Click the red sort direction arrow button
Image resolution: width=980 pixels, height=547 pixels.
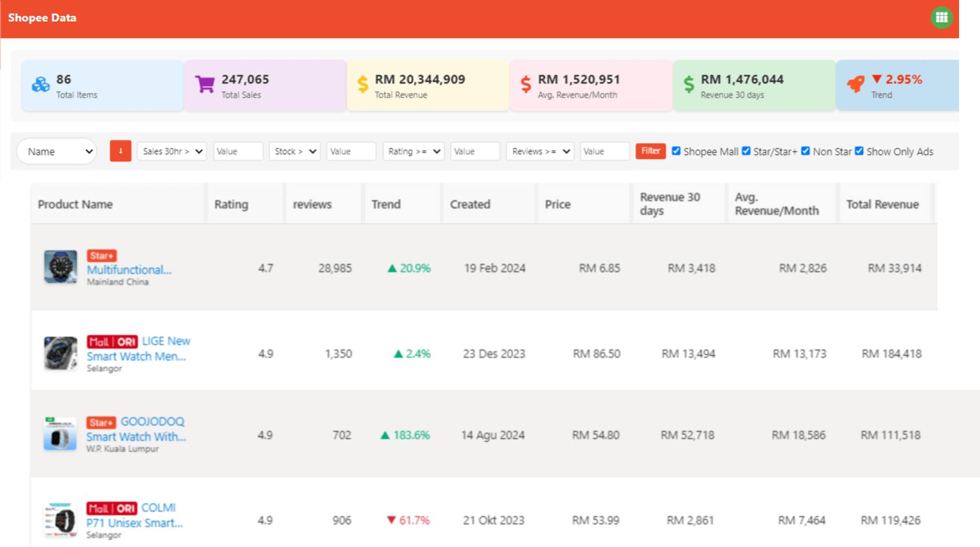tap(120, 151)
